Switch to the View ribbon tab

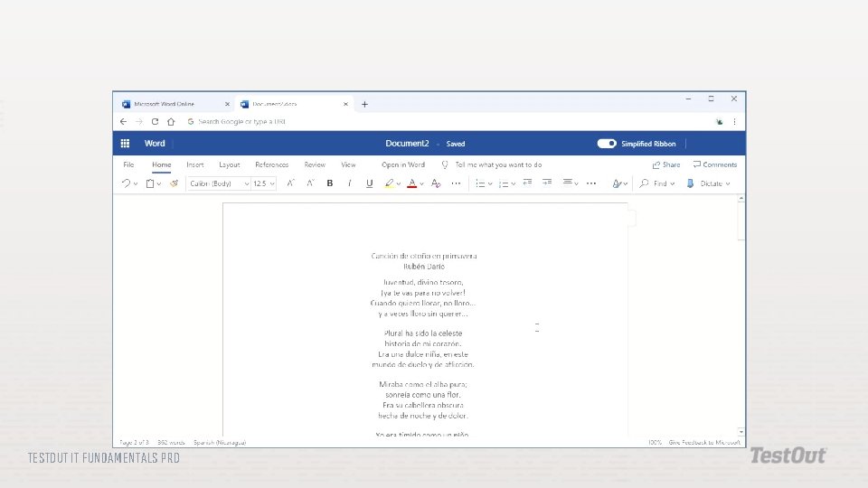[x=348, y=164]
